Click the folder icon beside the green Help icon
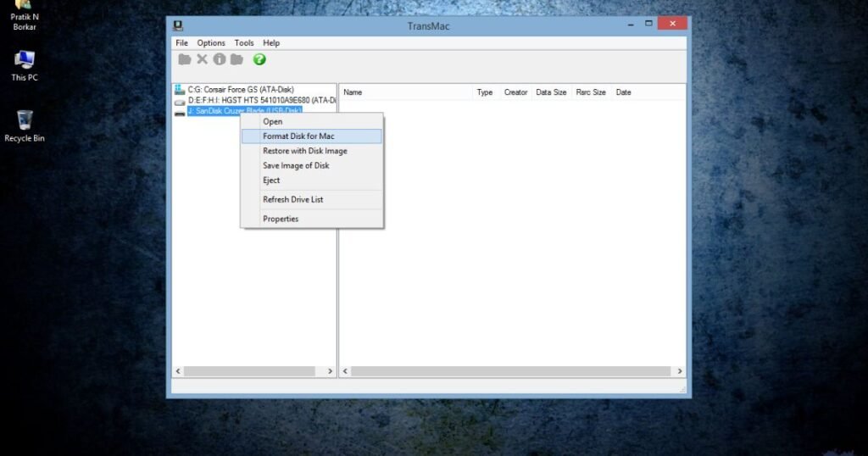 click(x=237, y=59)
